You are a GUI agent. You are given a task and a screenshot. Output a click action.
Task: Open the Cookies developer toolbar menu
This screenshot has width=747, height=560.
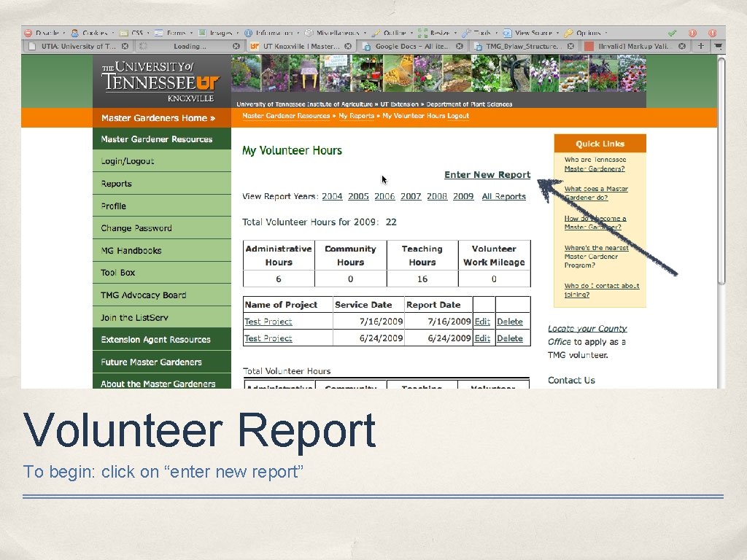(93, 33)
